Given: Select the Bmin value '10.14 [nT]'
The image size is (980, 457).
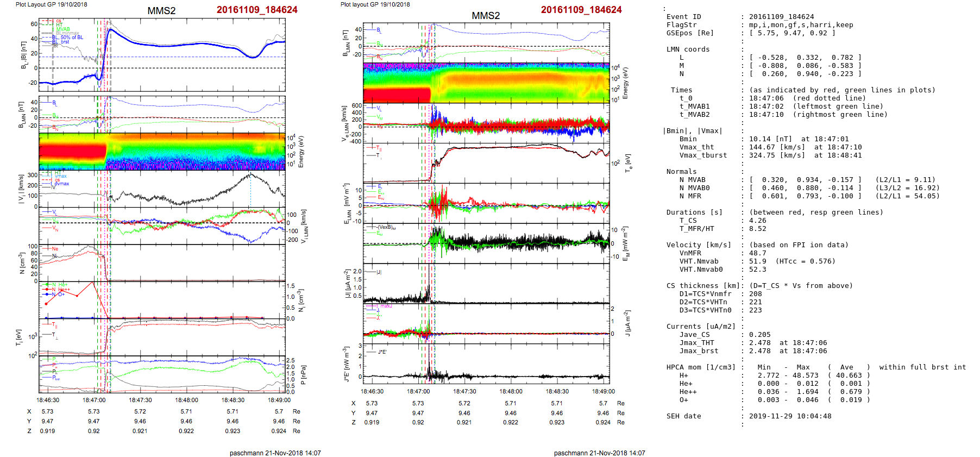Looking at the screenshot, I should (x=770, y=139).
